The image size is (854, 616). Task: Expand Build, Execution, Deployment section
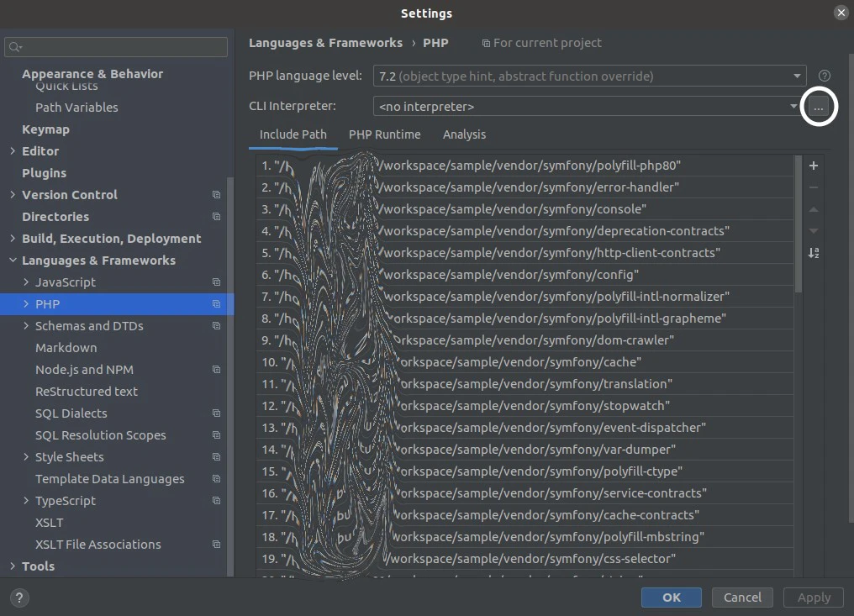click(x=13, y=238)
